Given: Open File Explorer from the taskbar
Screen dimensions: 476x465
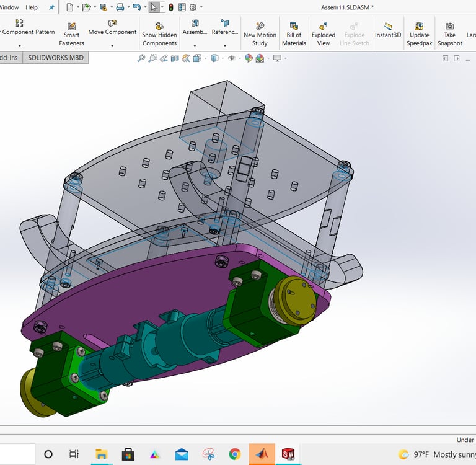Looking at the screenshot, I should click(101, 454).
